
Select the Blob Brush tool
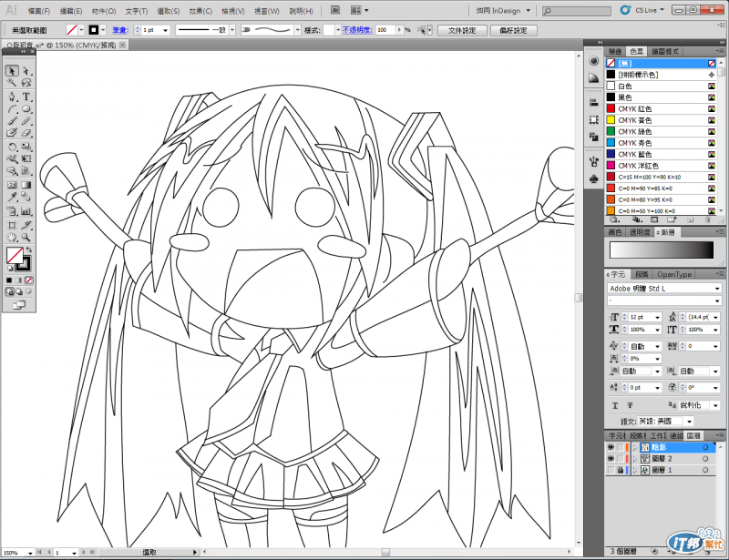pyautogui.click(x=12, y=133)
